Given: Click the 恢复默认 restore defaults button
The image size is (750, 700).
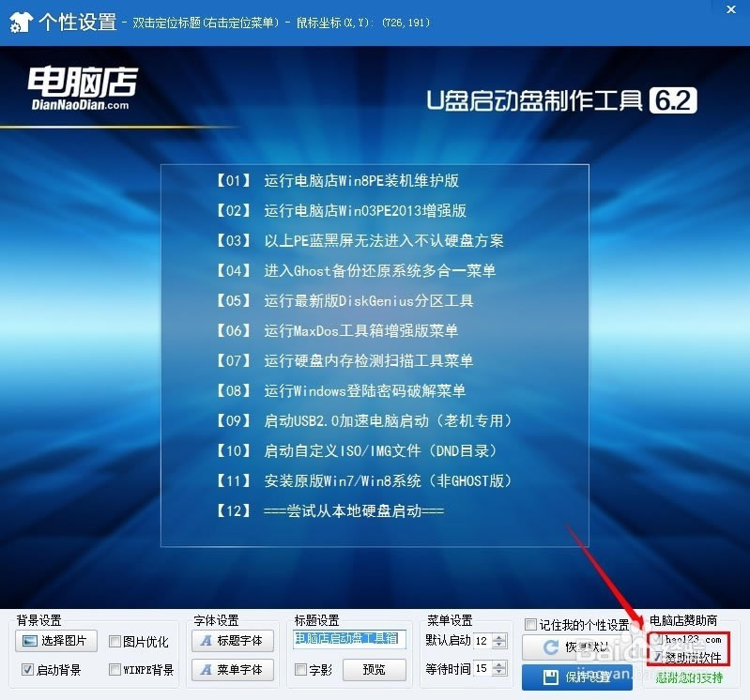Looking at the screenshot, I should [577, 647].
